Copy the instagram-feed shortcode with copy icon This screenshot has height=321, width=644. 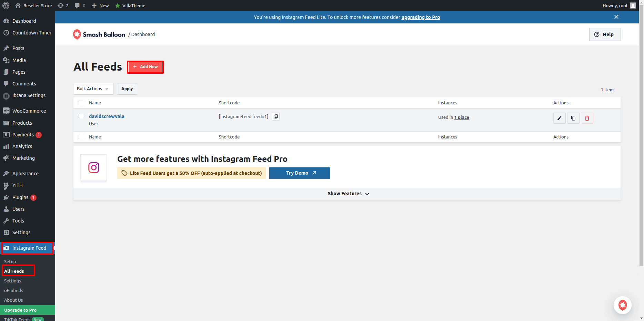[275, 116]
